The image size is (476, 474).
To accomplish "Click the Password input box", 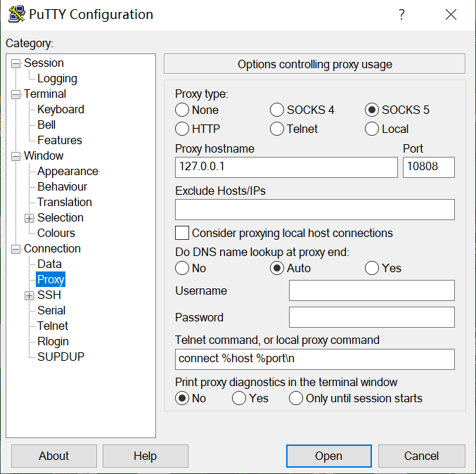I will (371, 317).
